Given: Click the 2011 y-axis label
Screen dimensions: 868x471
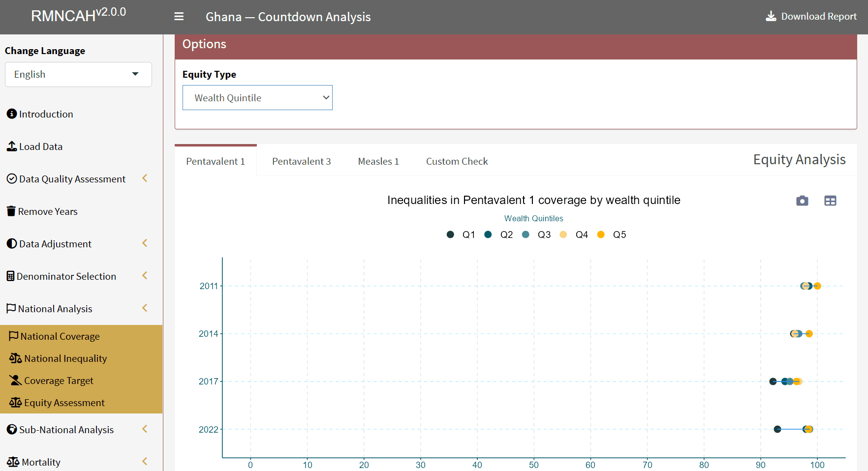Looking at the screenshot, I should 209,286.
